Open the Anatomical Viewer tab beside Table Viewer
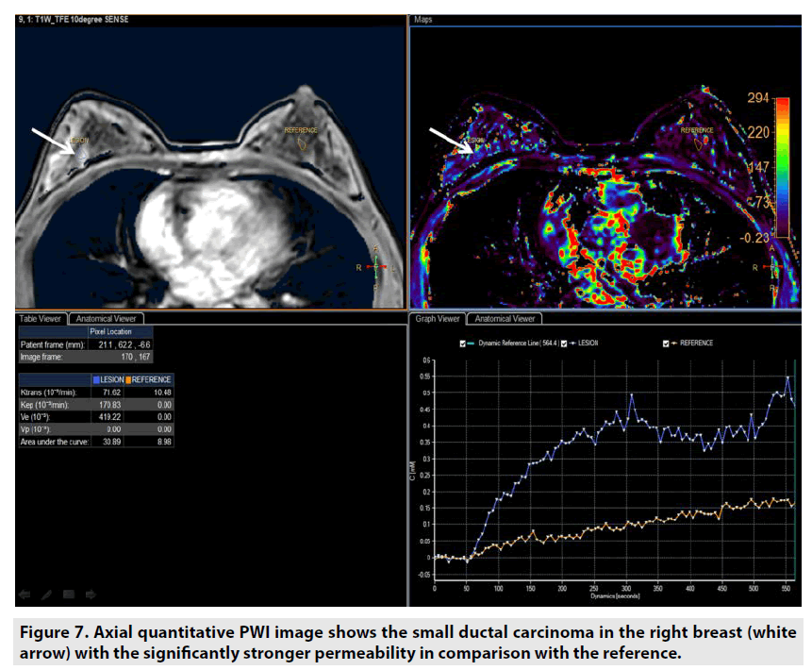This screenshot has width=812, height=670. point(106,319)
